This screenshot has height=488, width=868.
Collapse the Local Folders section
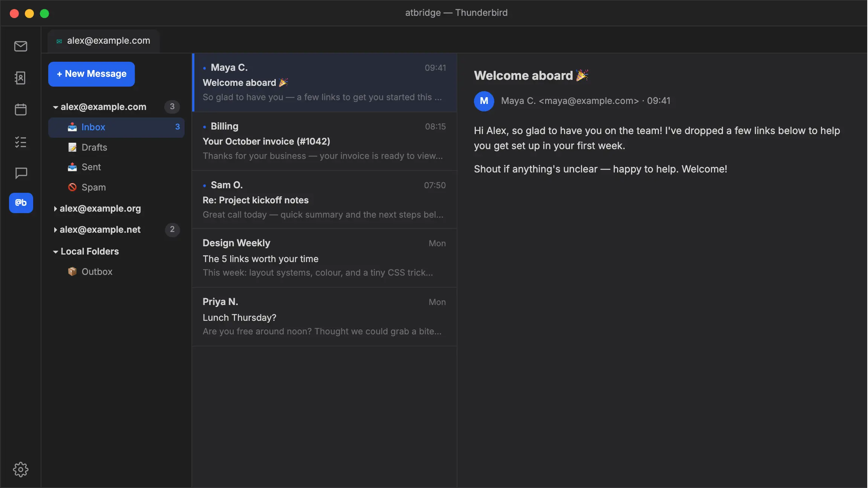pos(55,252)
